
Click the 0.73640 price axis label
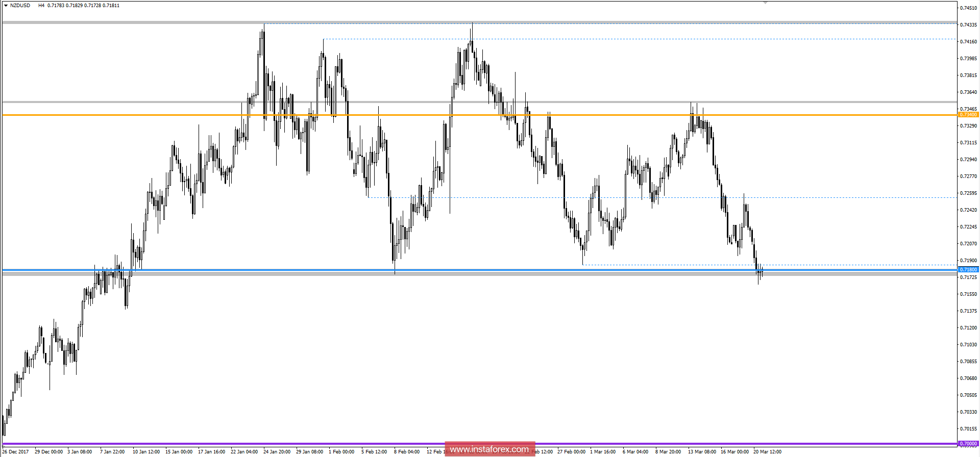point(969,92)
